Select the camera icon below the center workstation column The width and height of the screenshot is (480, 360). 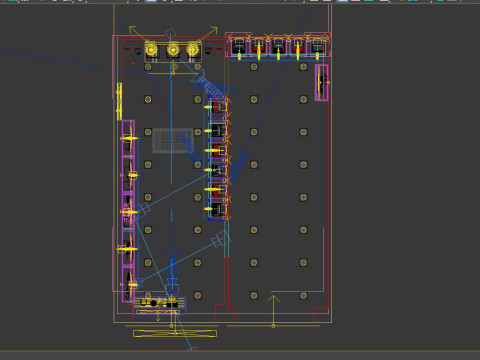(221, 239)
